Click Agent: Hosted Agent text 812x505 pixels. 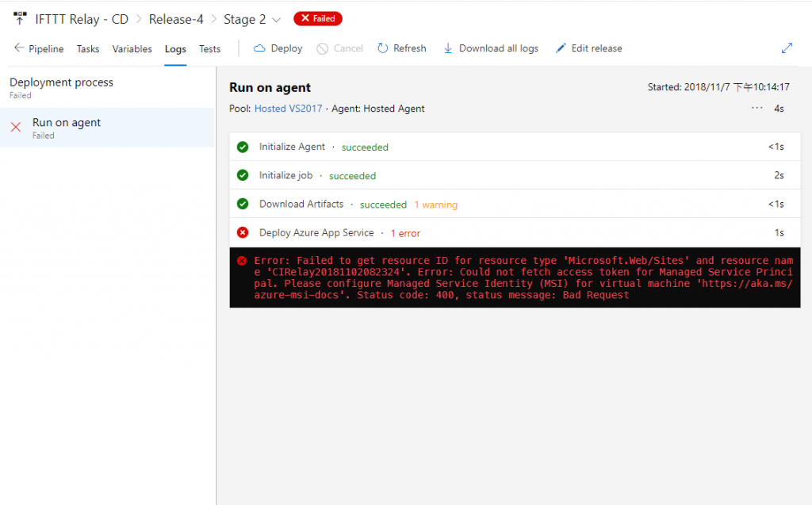(x=378, y=109)
